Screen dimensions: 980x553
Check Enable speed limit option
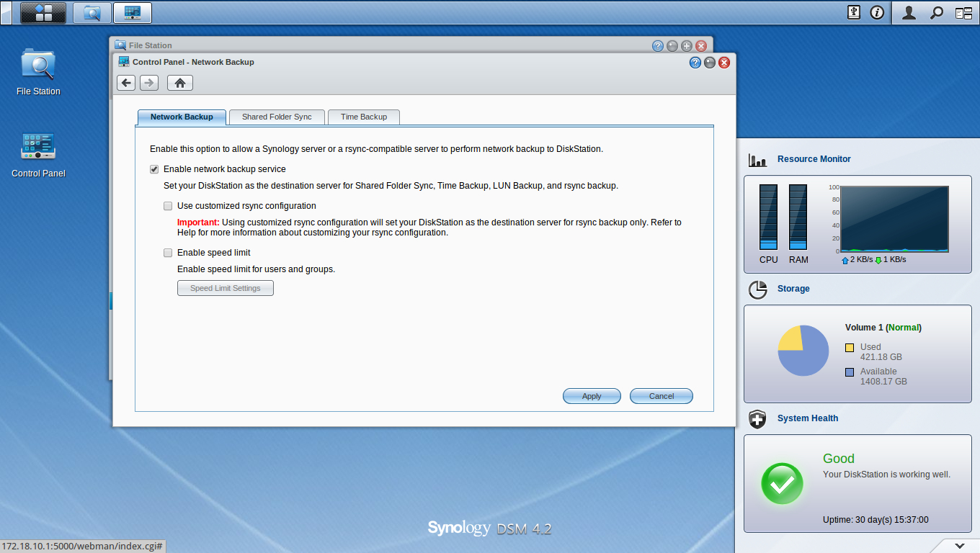click(x=168, y=253)
